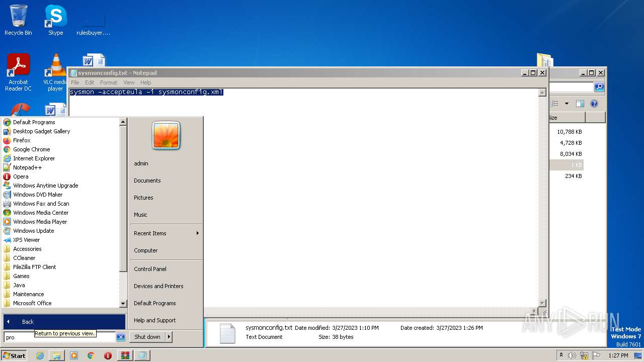
Task: Expand the Games folder
Action: 60,276
